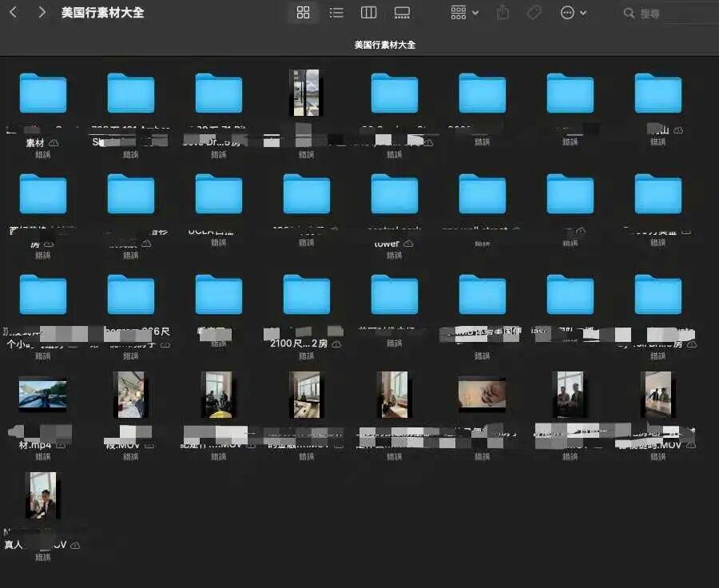Go back using the left chevron
Screen dimensions: 719x588
(x=13, y=13)
